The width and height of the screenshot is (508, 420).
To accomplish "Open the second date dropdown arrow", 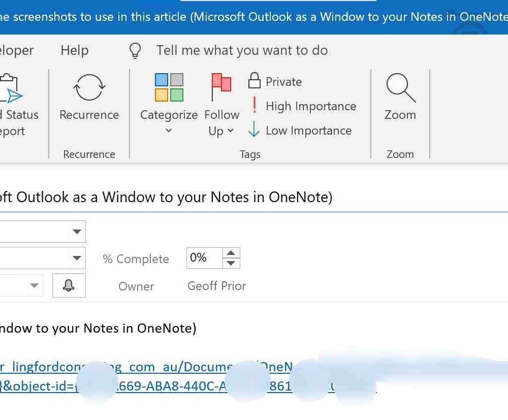I will [x=77, y=258].
